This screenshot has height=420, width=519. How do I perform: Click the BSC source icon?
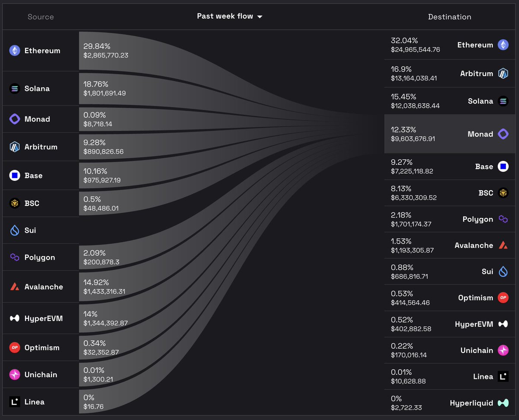pos(15,203)
